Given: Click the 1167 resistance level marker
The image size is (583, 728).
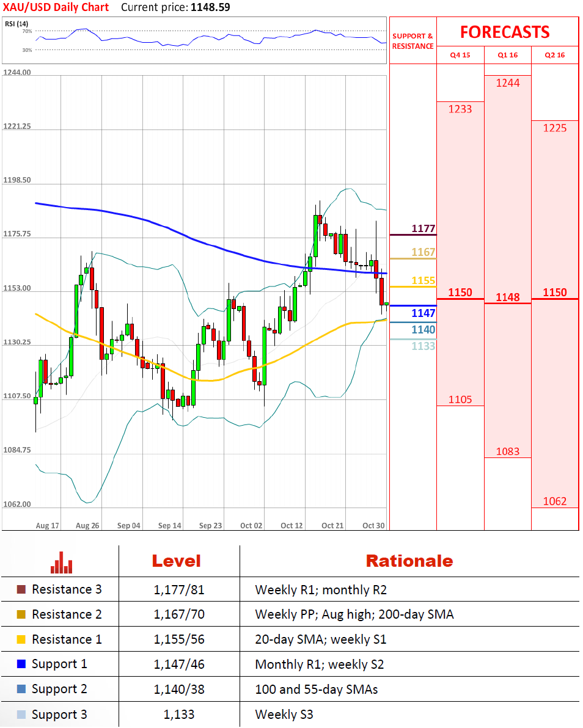Looking at the screenshot, I should [x=424, y=252].
